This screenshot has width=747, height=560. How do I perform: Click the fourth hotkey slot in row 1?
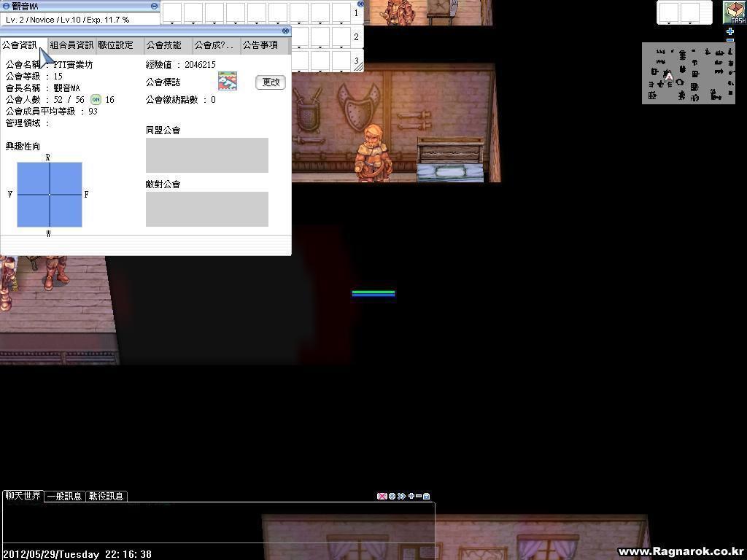[x=236, y=12]
